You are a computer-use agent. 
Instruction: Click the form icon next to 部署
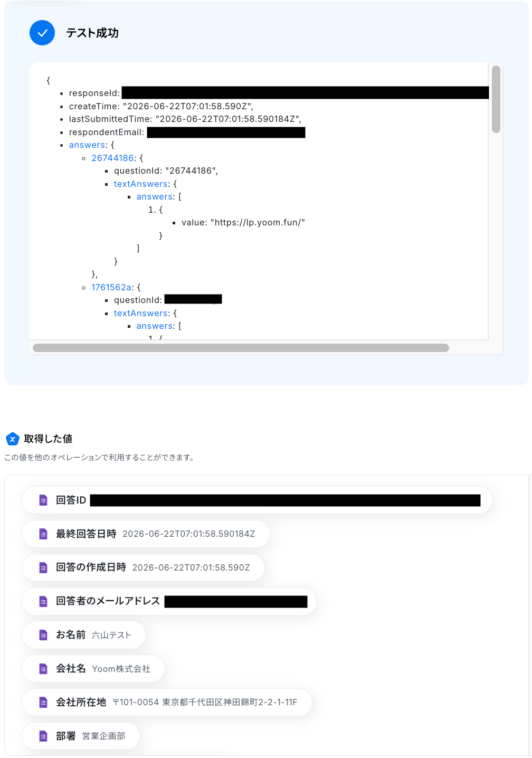tap(43, 736)
